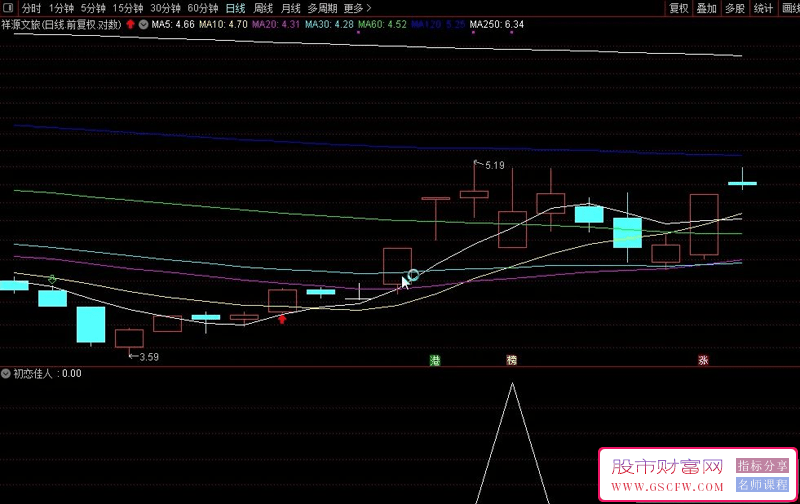Click the MA250: 6.34 label
This screenshot has height=504, width=800.
click(x=496, y=24)
